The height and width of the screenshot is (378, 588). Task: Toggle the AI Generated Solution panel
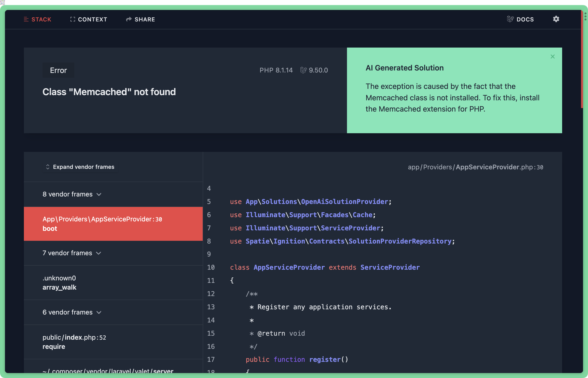tap(552, 57)
